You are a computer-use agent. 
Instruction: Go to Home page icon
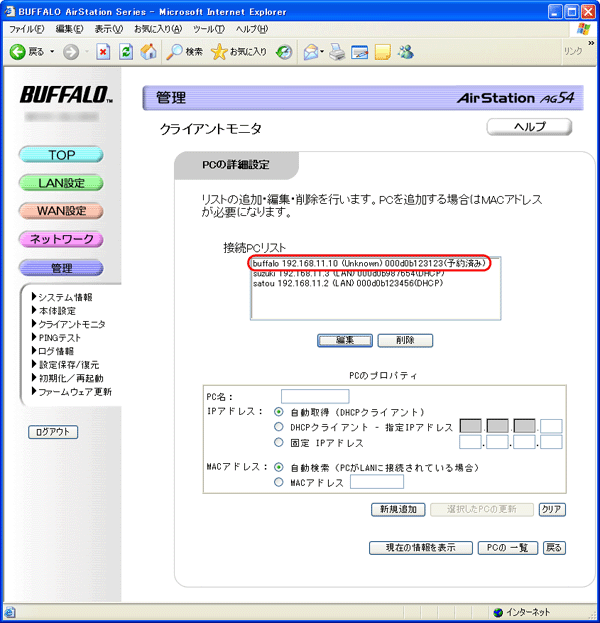tap(149, 52)
